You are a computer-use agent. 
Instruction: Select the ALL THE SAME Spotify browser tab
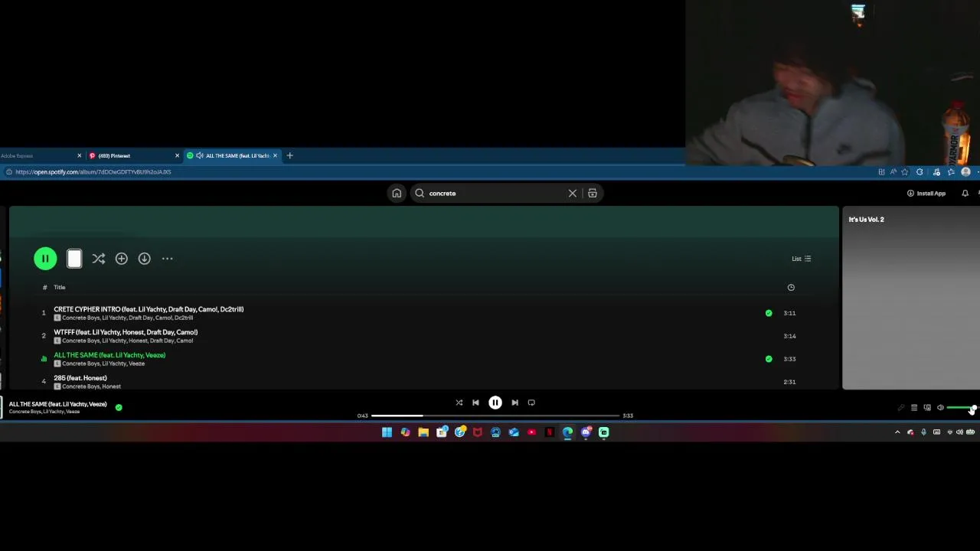[234, 156]
